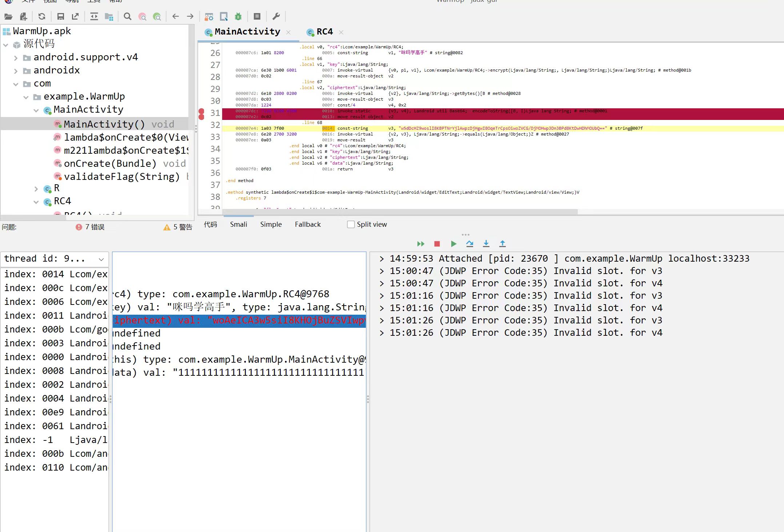This screenshot has height=532, width=784.
Task: Collapse the com package node
Action: (x=16, y=84)
